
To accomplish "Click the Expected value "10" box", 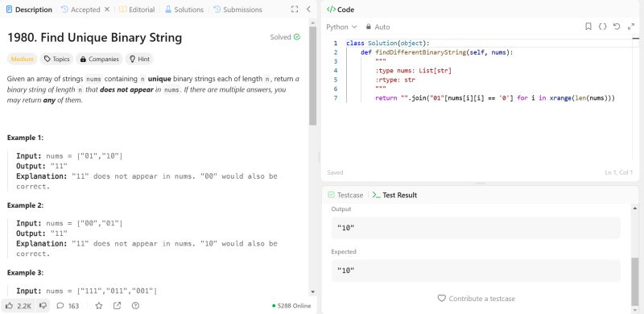I will (476, 271).
